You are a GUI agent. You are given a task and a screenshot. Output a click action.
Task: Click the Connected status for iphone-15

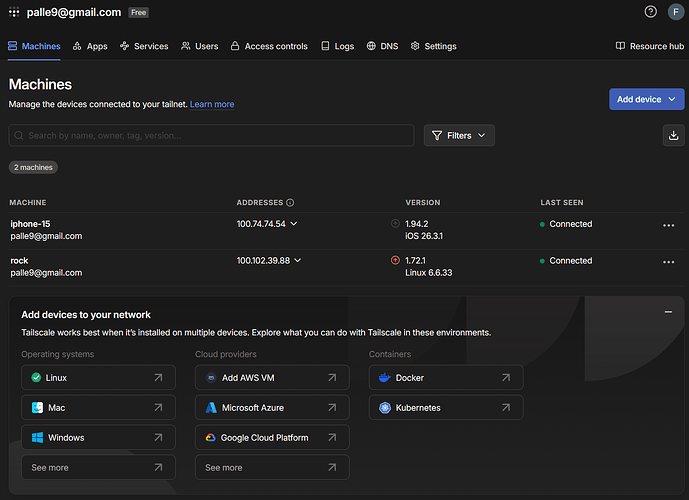pyautogui.click(x=566, y=224)
